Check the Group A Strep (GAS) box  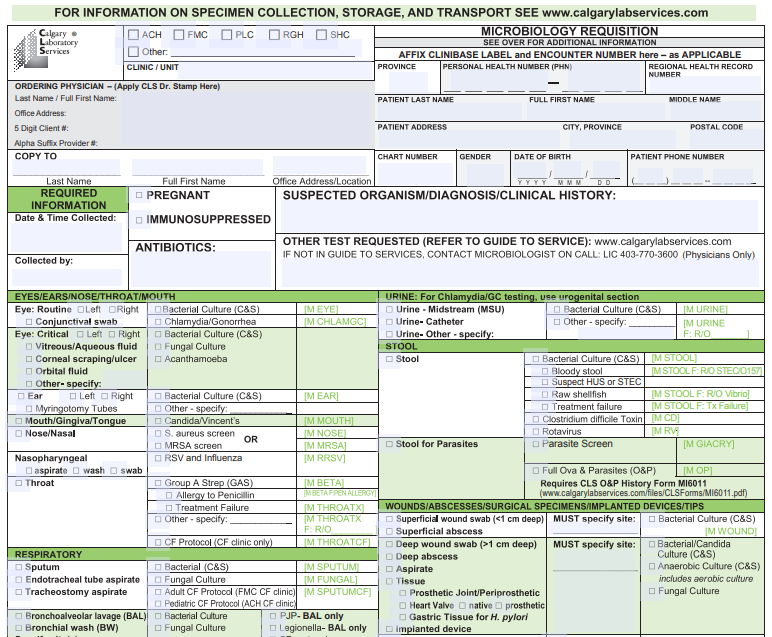158,483
